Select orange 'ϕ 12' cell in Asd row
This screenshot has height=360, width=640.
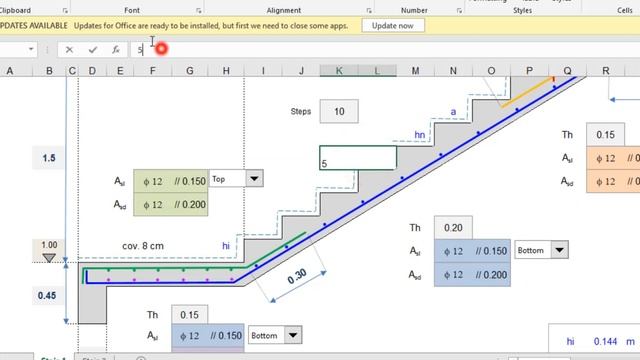coord(605,181)
